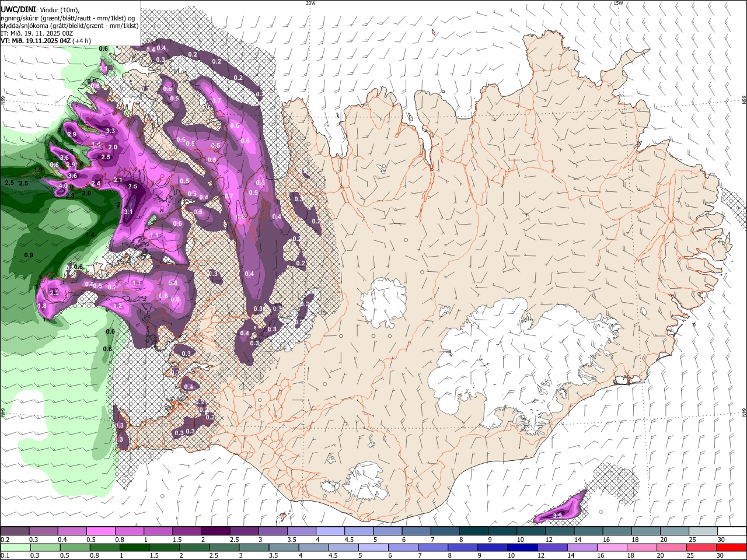Click the 4.0 precipitation value on the map

click(x=63, y=186)
